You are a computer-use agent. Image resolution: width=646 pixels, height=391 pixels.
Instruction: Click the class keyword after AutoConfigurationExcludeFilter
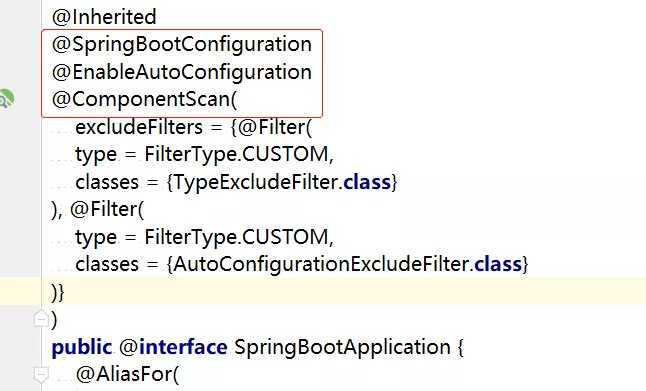pyautogui.click(x=498, y=264)
